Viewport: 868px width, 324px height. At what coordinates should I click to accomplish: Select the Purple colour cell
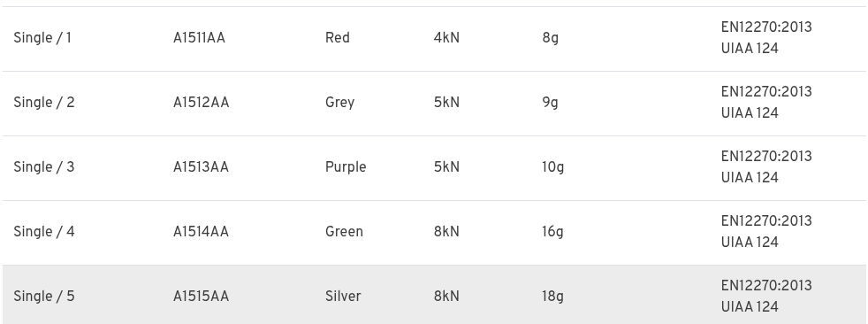[346, 167]
